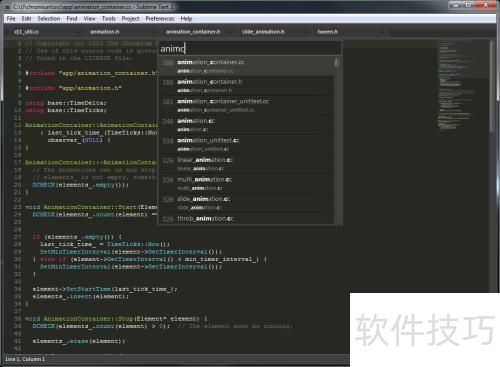Image resolution: width=500 pixels, height=367 pixels.
Task: Click the results list scrollbar thumb
Action: 337,62
